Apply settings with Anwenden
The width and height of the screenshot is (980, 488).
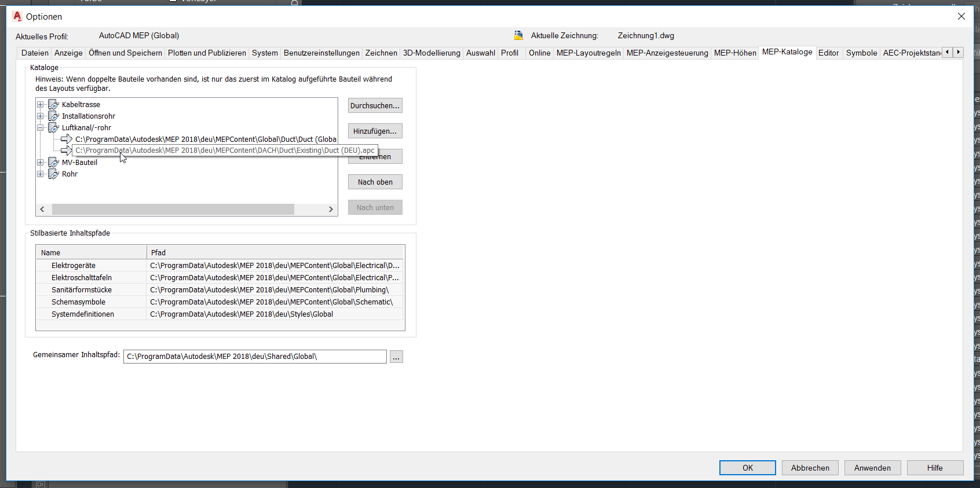[873, 468]
